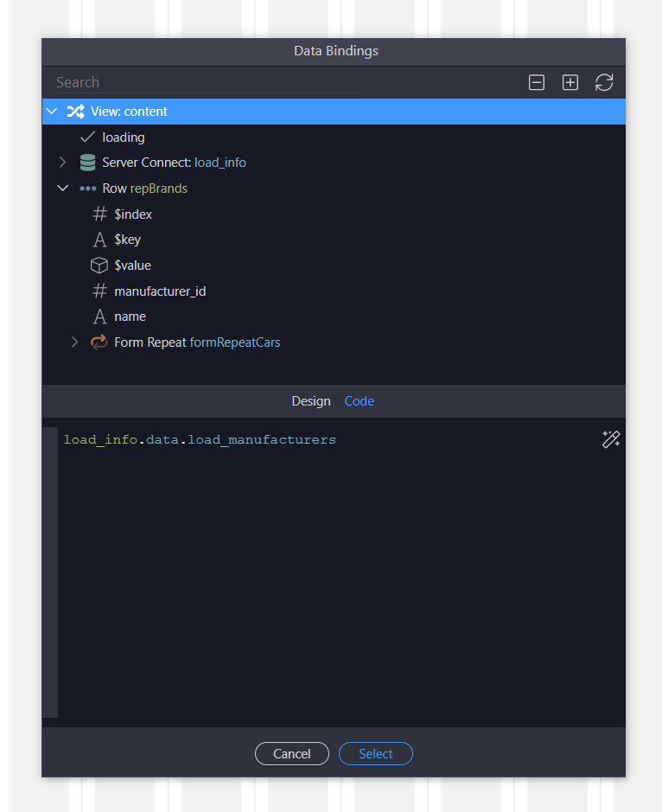Collapse the View: content tree root

pyautogui.click(x=52, y=112)
